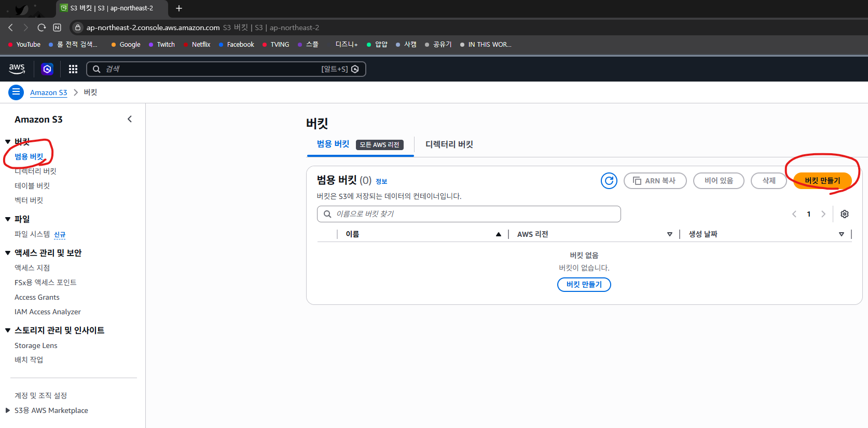This screenshot has width=868, height=428.
Task: Open 파일 시스템 in sidebar
Action: pos(32,234)
